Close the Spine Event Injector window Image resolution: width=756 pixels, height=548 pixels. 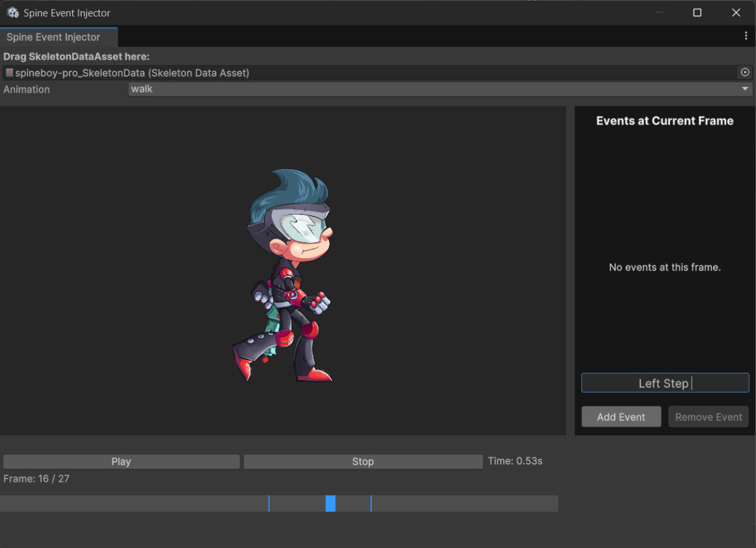click(x=735, y=12)
